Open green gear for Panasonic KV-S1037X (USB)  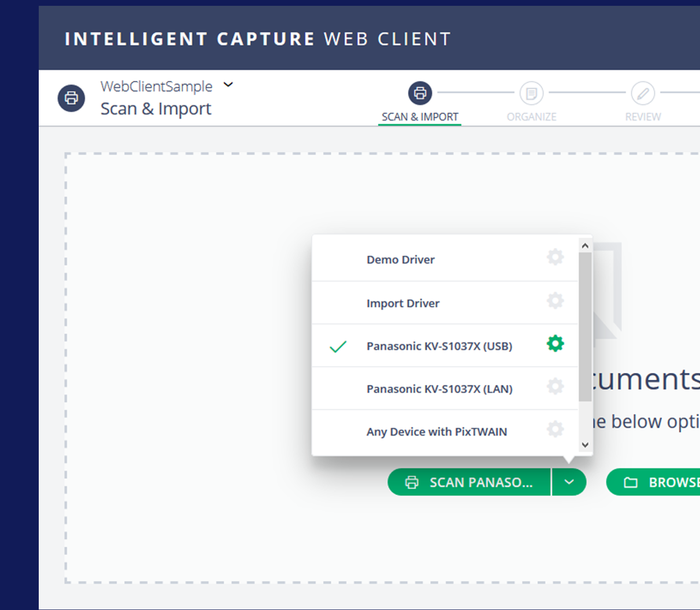pos(555,344)
